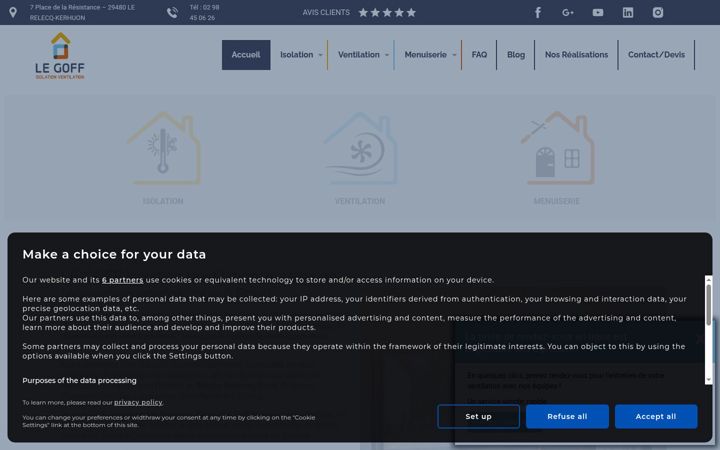
Task: Click the Purposes of the data processing heading
Action: (x=79, y=381)
